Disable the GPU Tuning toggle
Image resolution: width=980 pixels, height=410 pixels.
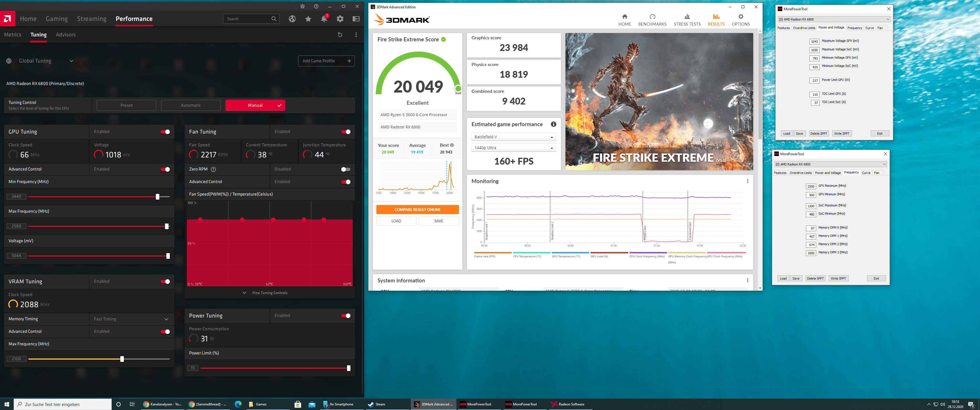(165, 132)
